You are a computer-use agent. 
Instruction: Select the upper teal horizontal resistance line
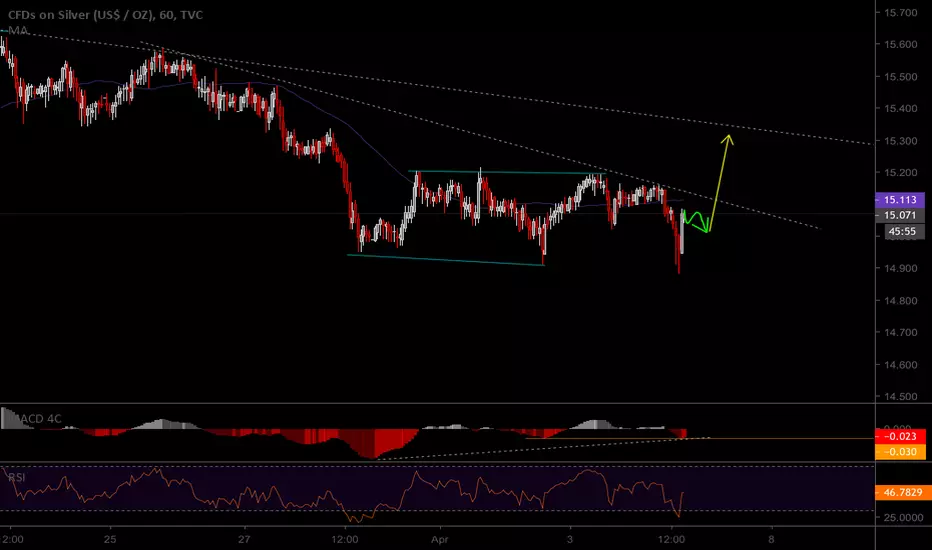pyautogui.click(x=506, y=173)
